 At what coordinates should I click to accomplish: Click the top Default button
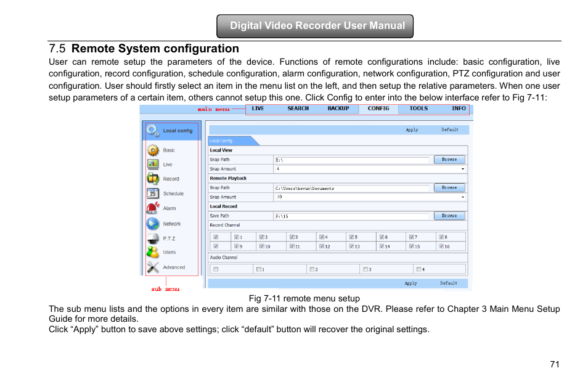click(x=449, y=130)
